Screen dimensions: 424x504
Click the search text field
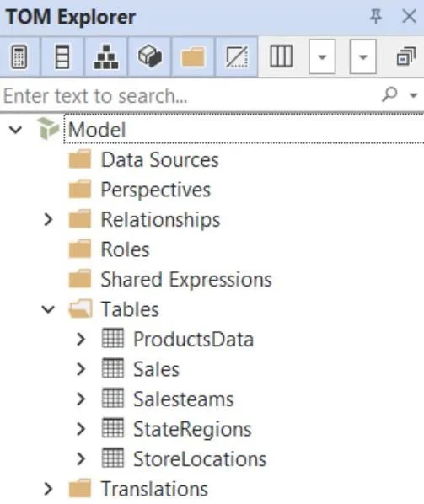tap(190, 95)
